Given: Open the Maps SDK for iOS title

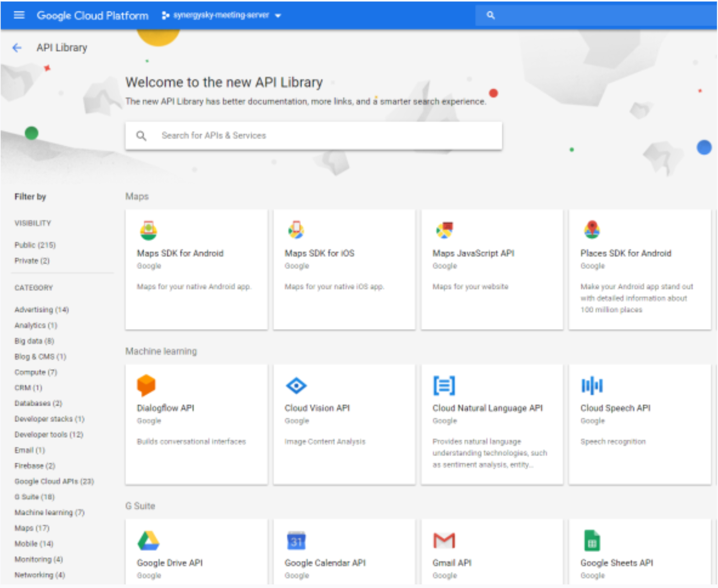Looking at the screenshot, I should pos(319,254).
